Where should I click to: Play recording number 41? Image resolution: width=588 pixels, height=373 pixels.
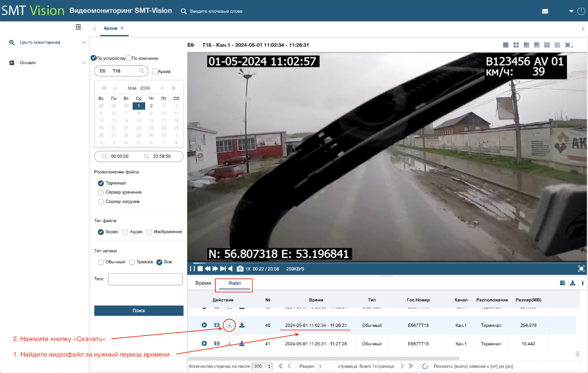tap(204, 344)
